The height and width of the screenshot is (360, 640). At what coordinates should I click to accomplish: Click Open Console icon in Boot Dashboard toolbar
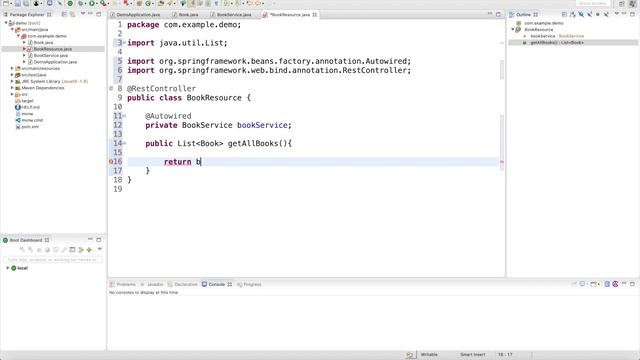[72, 249]
